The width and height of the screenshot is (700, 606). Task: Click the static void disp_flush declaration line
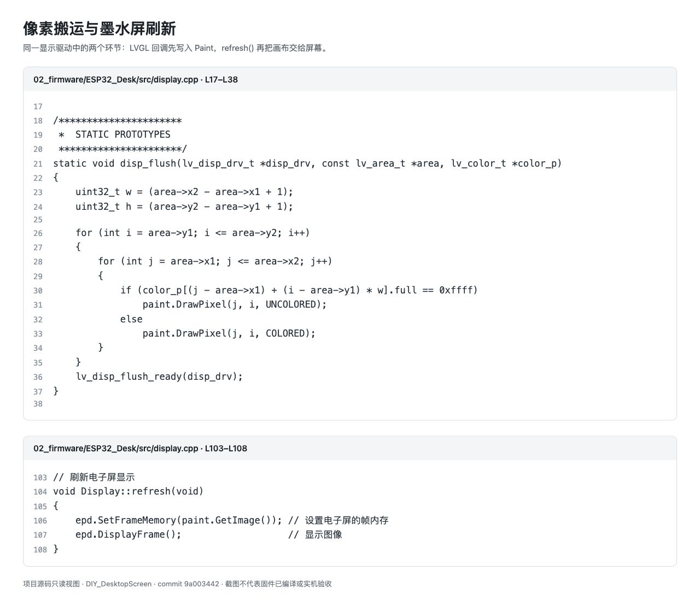pos(307,163)
